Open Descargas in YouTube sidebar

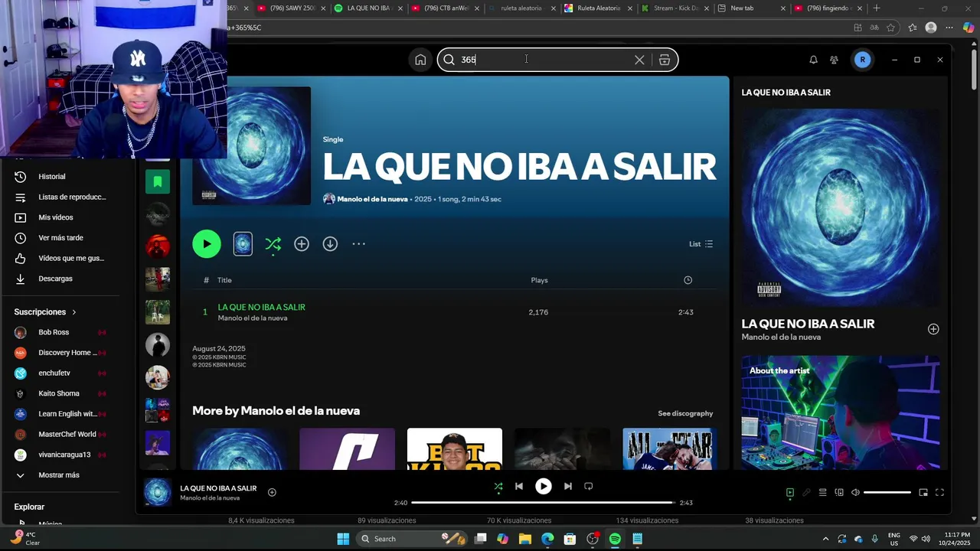tap(55, 279)
